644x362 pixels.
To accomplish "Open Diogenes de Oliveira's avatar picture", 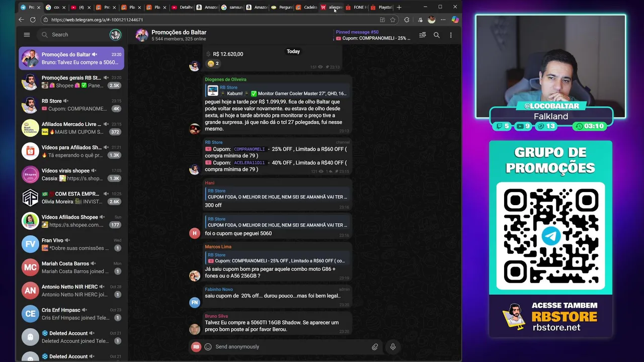I will 195,128.
